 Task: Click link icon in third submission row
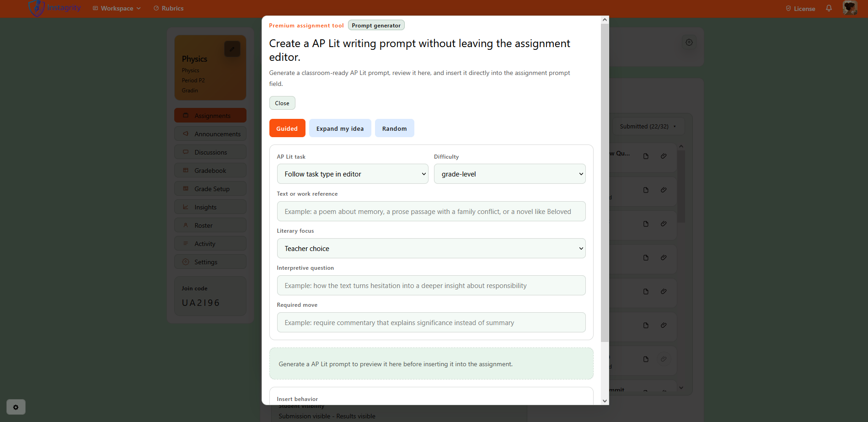point(664,224)
